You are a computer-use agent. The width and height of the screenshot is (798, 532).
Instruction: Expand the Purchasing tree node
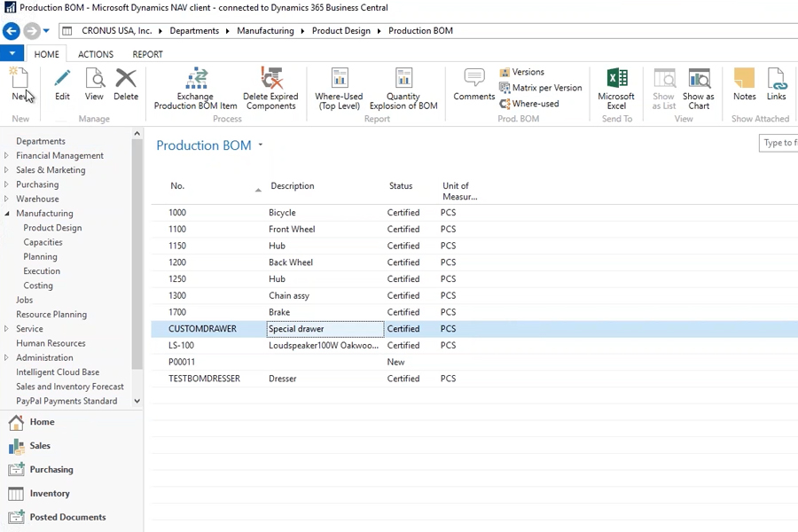coord(6,184)
